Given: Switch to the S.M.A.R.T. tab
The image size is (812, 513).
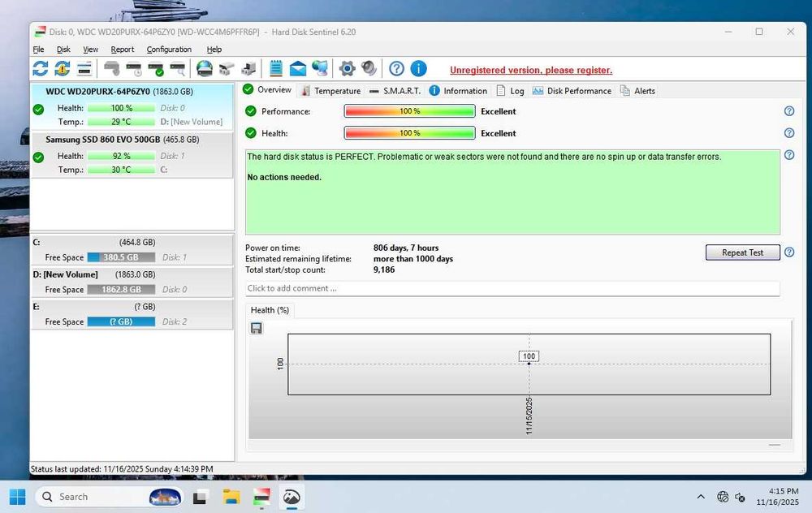Looking at the screenshot, I should click(395, 91).
